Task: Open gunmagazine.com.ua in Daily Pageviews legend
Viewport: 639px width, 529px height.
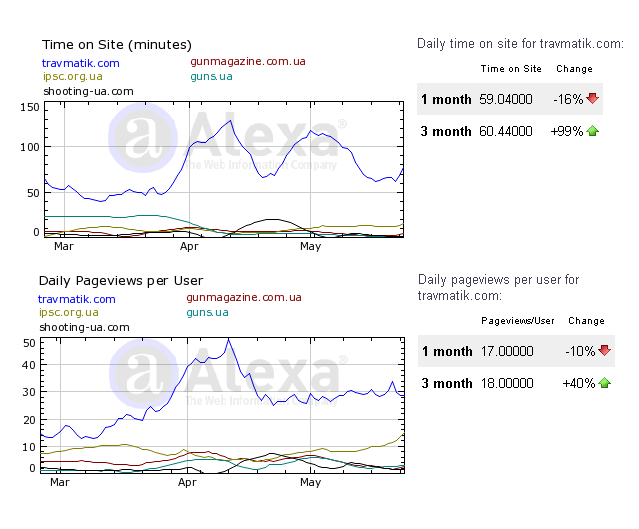Action: tap(244, 298)
